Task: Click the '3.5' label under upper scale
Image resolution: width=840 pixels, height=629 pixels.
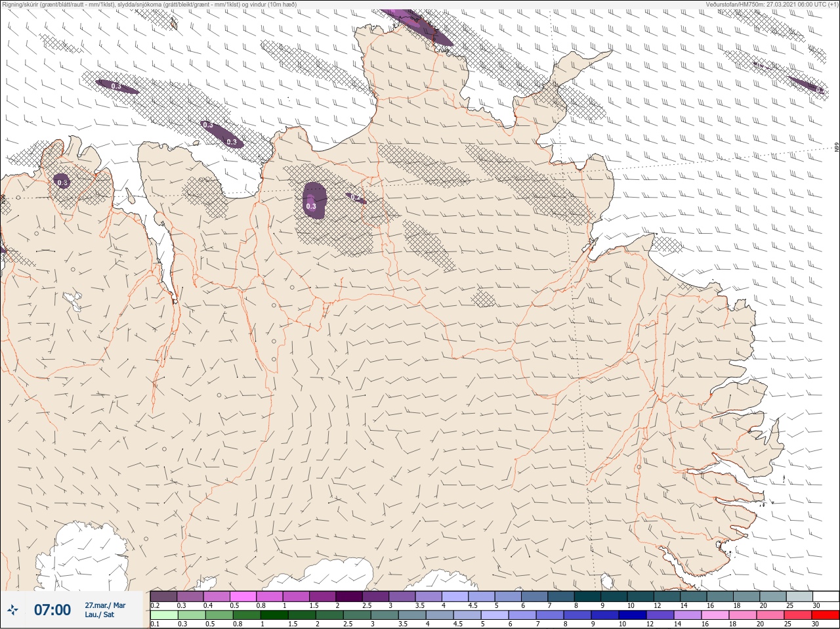Action: point(420,605)
